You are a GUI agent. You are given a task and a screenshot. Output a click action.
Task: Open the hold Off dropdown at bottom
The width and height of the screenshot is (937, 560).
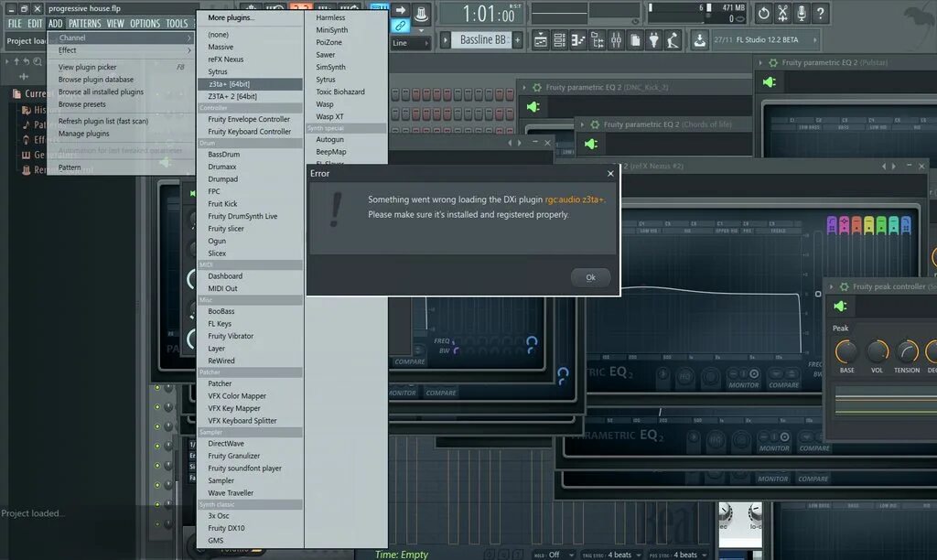[x=554, y=555]
